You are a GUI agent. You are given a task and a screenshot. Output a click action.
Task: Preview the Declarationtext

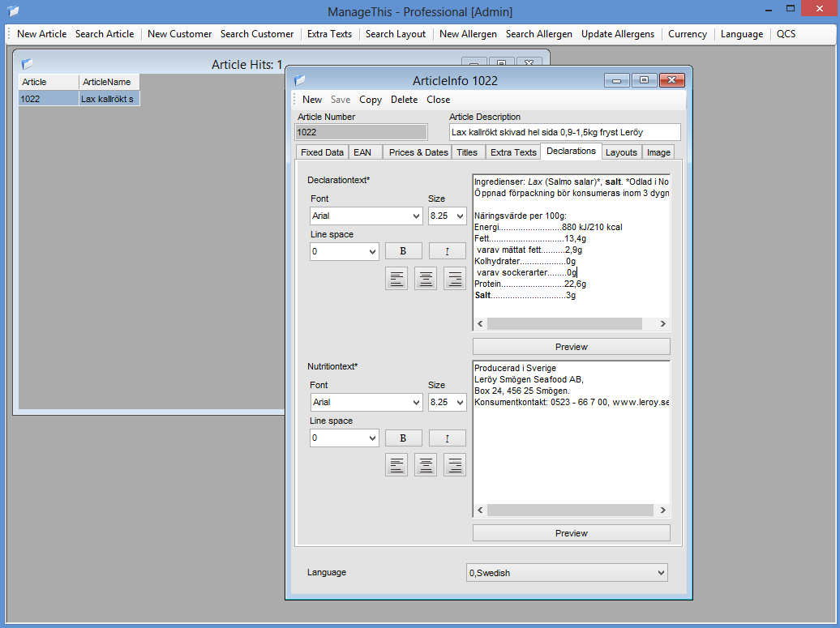571,347
